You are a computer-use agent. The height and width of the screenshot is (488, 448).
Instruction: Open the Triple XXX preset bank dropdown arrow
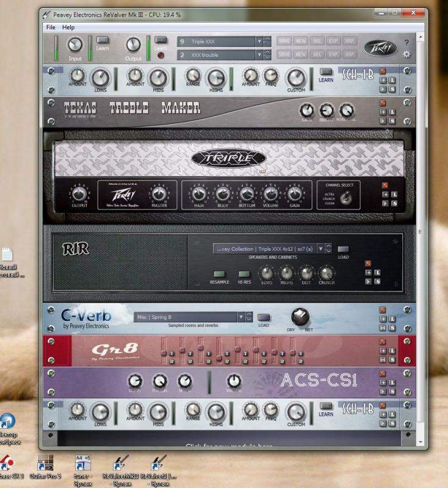coord(259,41)
